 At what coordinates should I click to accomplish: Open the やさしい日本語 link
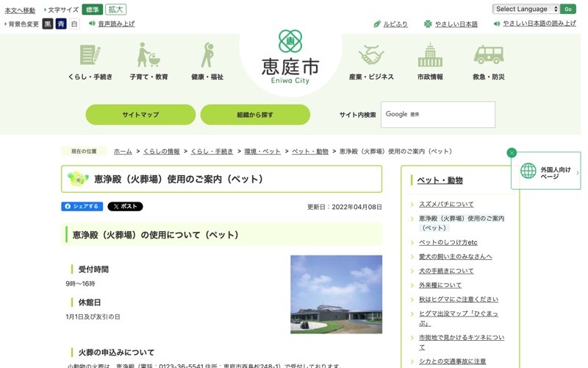456,24
